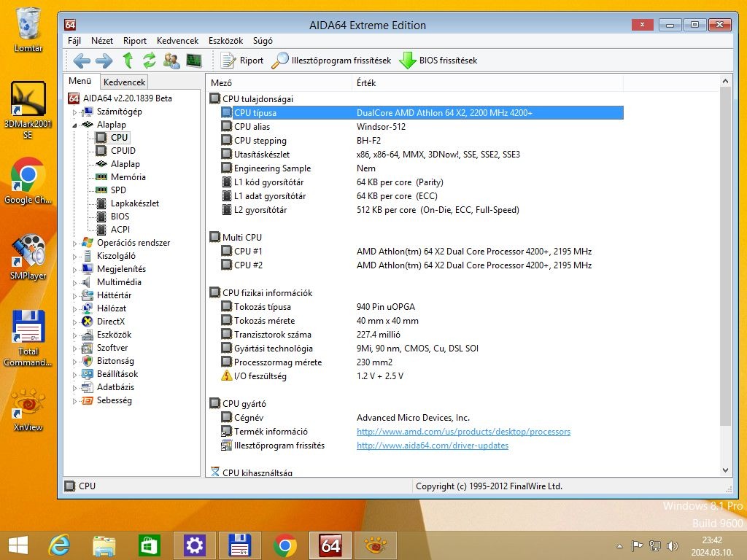This screenshot has width=747, height=560.
Task: Expand the Hálózat tree node
Action: tap(75, 309)
